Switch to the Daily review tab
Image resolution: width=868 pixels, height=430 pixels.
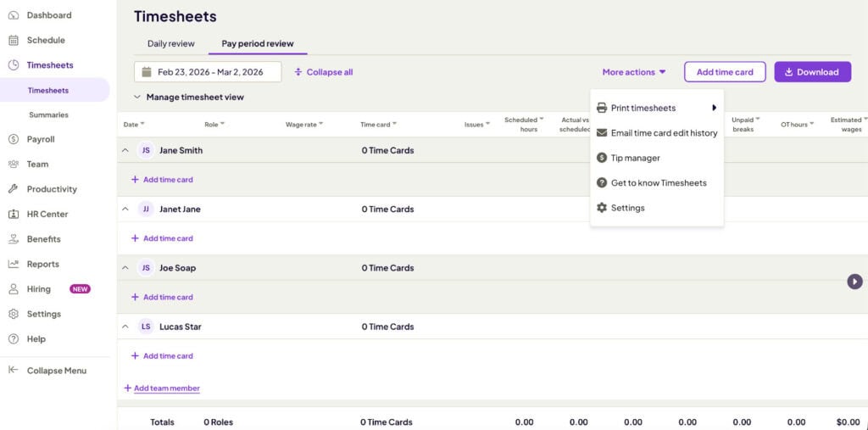[x=171, y=43]
